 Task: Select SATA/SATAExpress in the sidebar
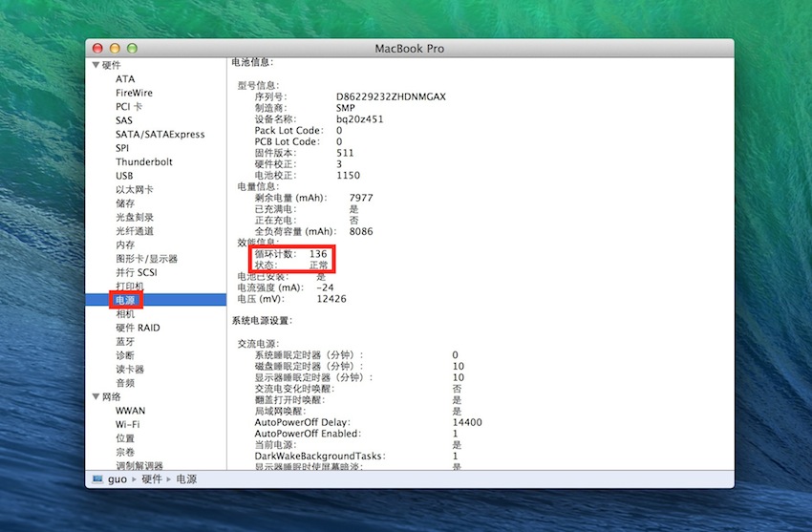(x=160, y=134)
